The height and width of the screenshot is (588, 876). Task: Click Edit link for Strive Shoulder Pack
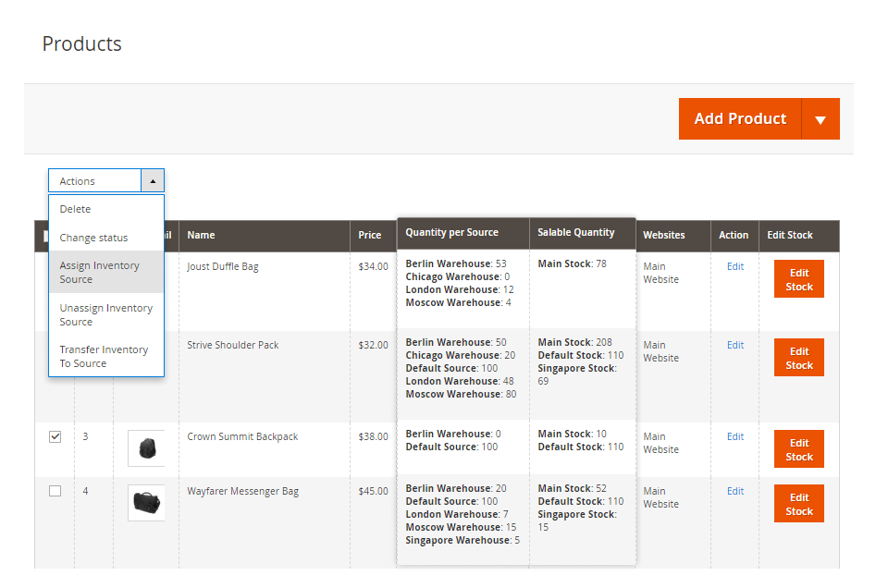[x=734, y=345]
